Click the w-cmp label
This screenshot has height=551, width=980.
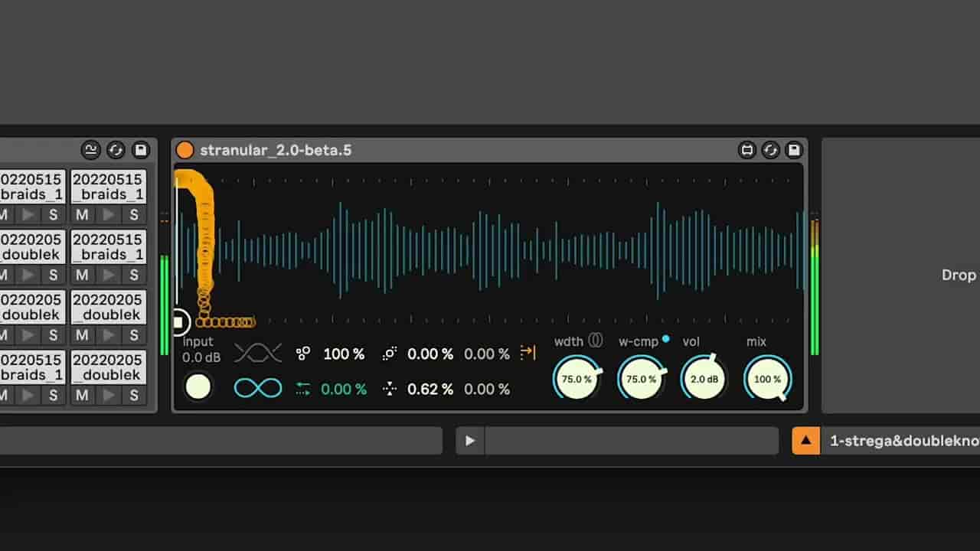[639, 342]
